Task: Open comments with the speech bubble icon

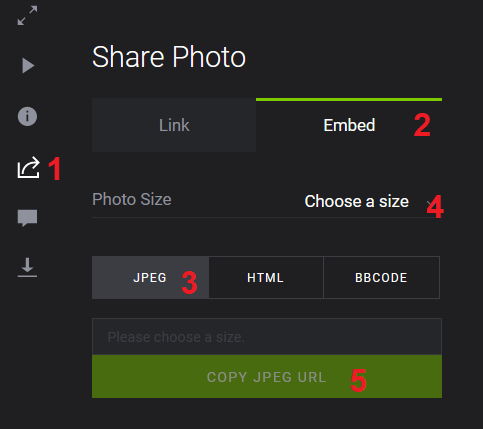Action: [27, 218]
